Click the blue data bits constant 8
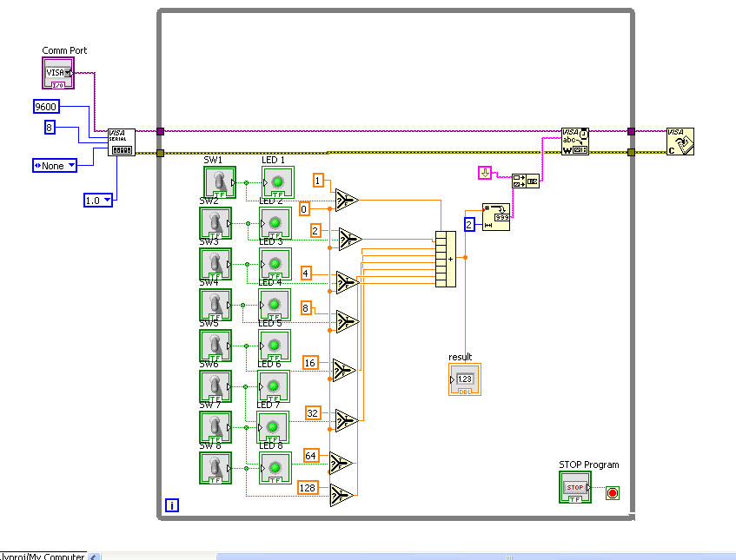Image resolution: width=736 pixels, height=560 pixels. 50,127
